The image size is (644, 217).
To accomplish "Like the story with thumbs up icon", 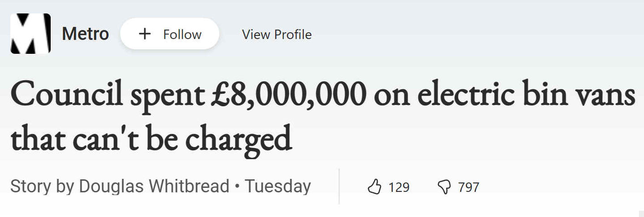I will (x=374, y=187).
